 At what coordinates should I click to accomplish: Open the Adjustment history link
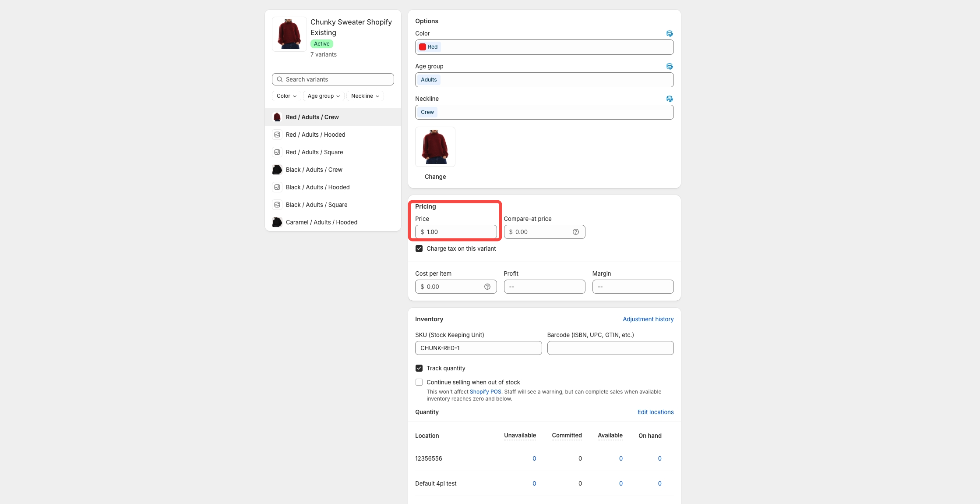[x=648, y=319]
